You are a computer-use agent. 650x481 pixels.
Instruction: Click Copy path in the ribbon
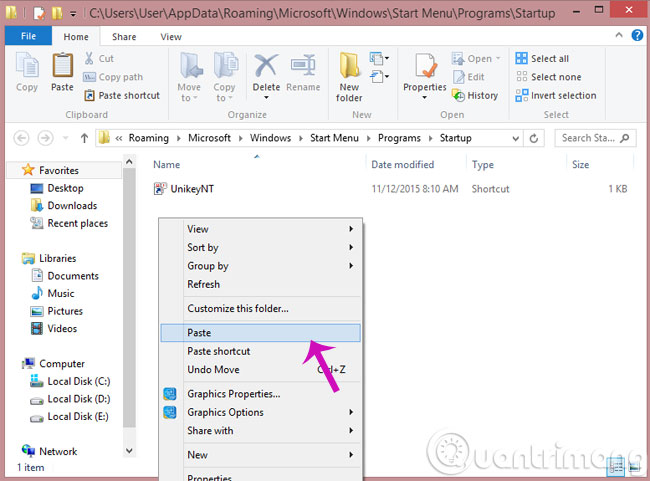[x=113, y=77]
